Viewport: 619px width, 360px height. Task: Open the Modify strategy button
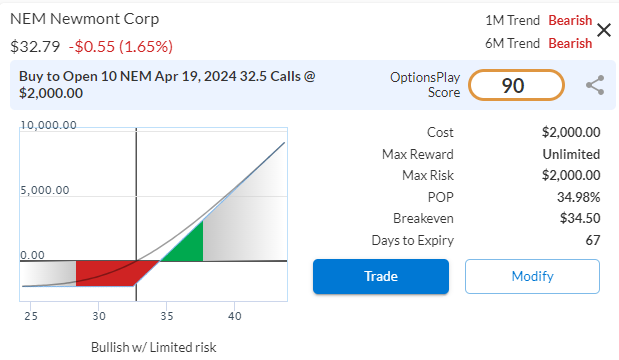tap(532, 276)
